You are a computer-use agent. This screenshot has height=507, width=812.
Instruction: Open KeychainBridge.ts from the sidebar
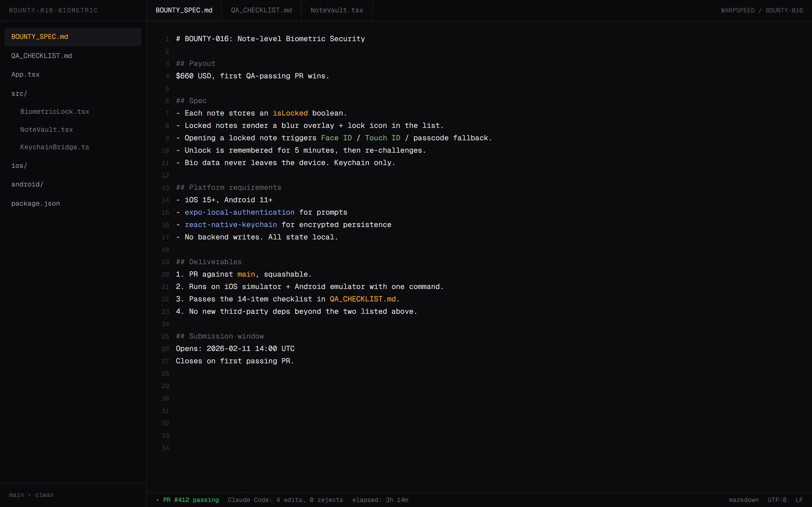54,147
